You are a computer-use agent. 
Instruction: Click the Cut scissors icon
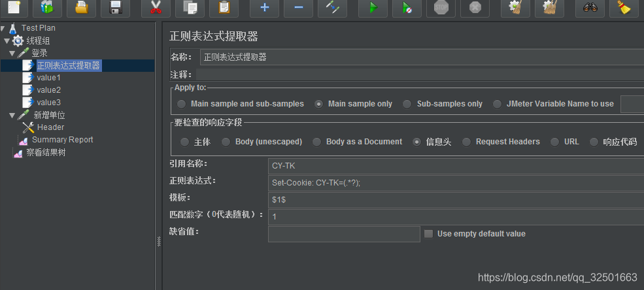click(156, 8)
